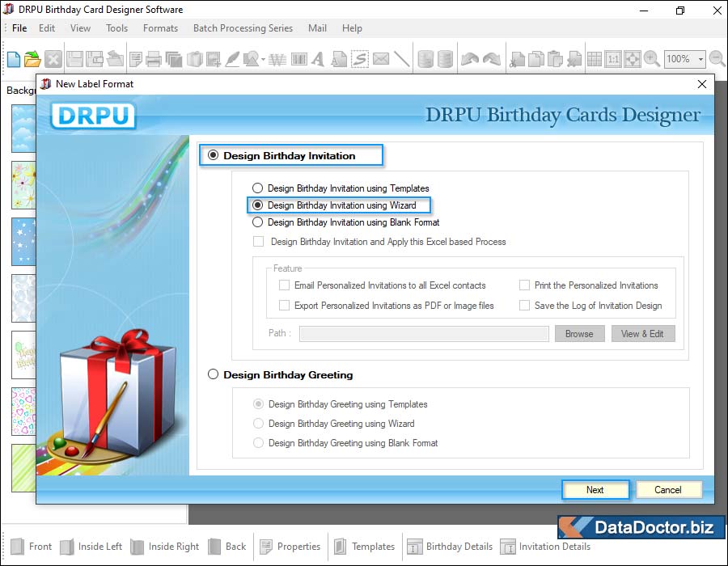Viewport: 728px width, 566px height.
Task: Click the fit-to-window arrows icon
Action: click(633, 59)
